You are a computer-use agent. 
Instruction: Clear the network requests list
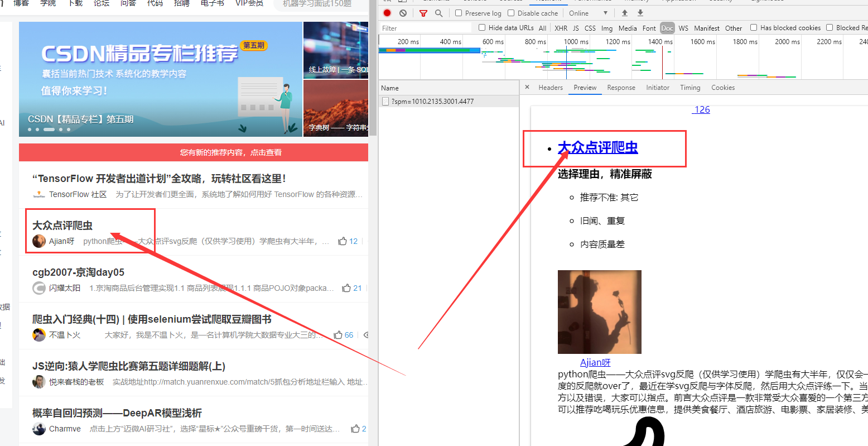(403, 13)
